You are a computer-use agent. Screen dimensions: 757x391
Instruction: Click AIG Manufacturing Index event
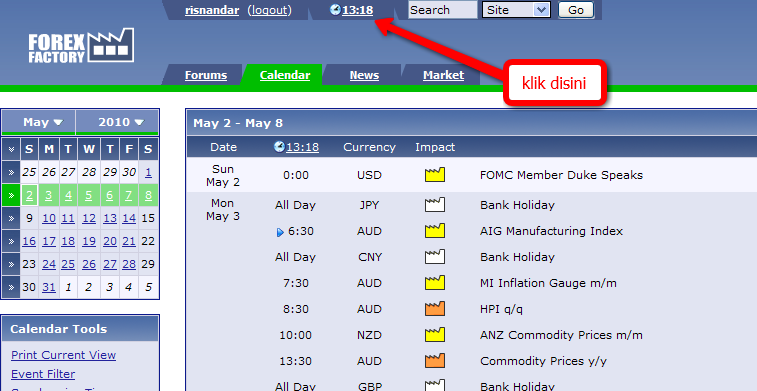(551, 231)
